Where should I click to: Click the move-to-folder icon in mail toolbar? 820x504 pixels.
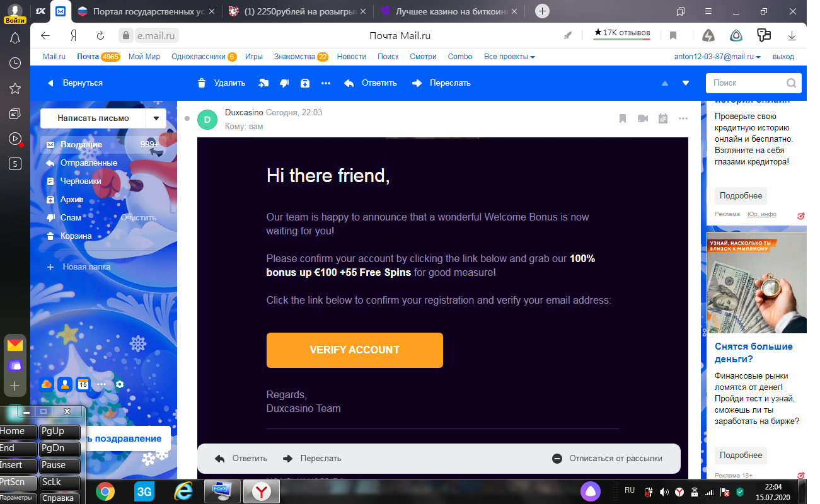263,83
